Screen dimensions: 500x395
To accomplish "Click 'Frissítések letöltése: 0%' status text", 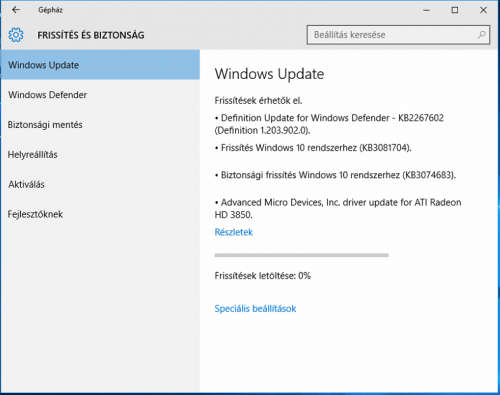I will (263, 276).
